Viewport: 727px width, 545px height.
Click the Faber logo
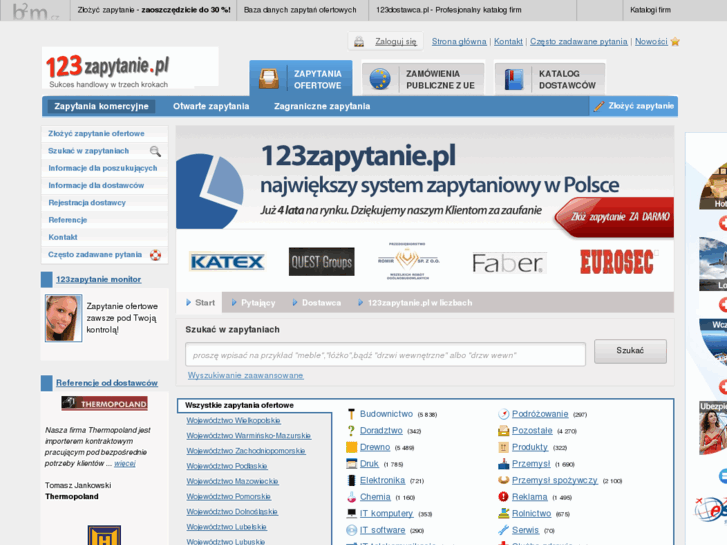tap(509, 263)
